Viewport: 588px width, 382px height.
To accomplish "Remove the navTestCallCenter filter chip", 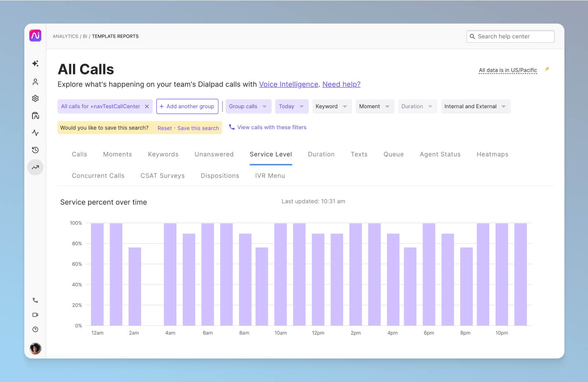I will 147,106.
